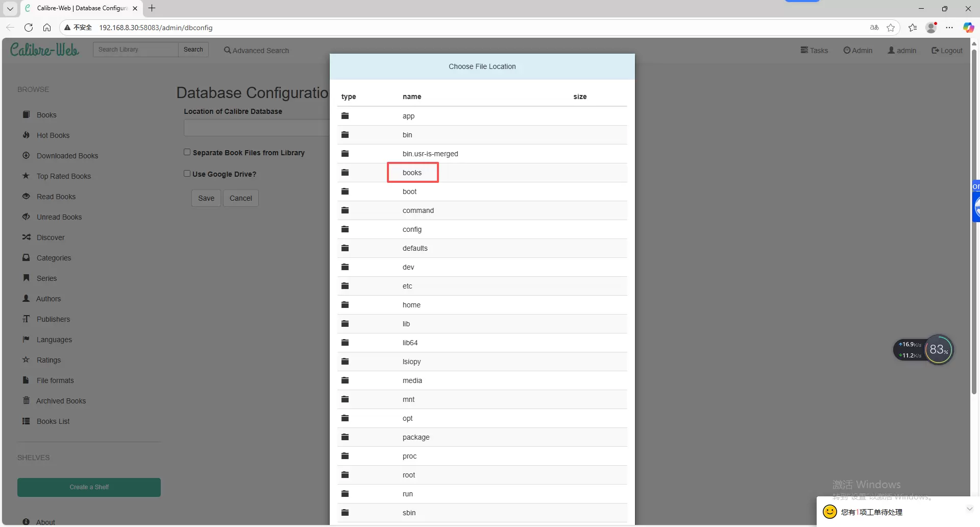Click the Calibre-Web logo
This screenshot has height=527, width=980.
tap(44, 50)
